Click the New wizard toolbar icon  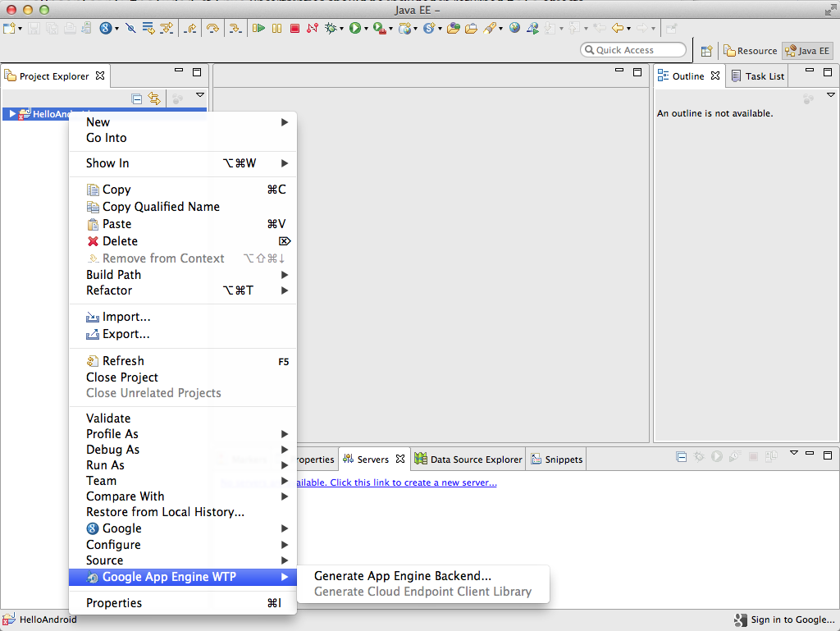[x=9, y=29]
